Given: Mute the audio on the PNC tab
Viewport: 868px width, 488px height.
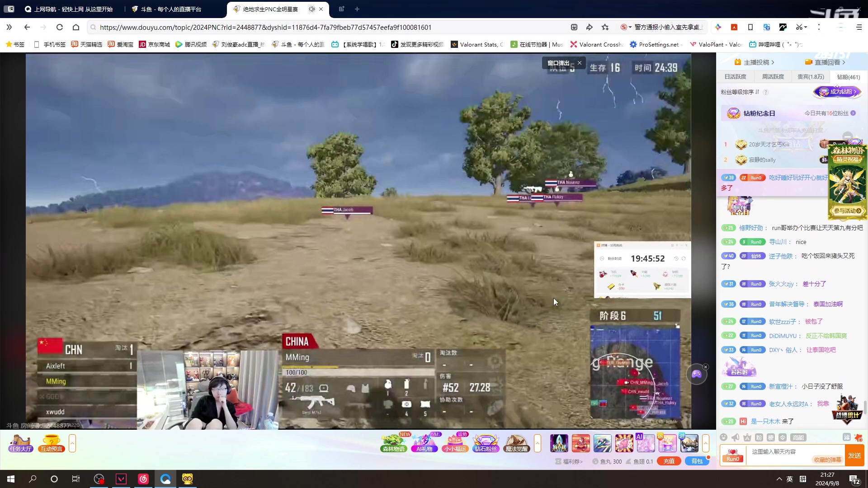Looking at the screenshot, I should [311, 9].
